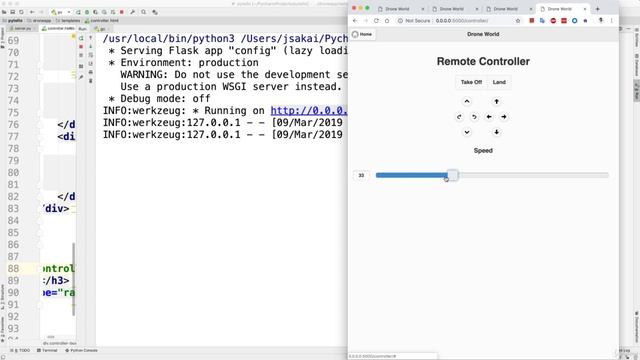Click the solid up arrow drone button
This screenshot has width=640, height=360.
click(x=496, y=101)
